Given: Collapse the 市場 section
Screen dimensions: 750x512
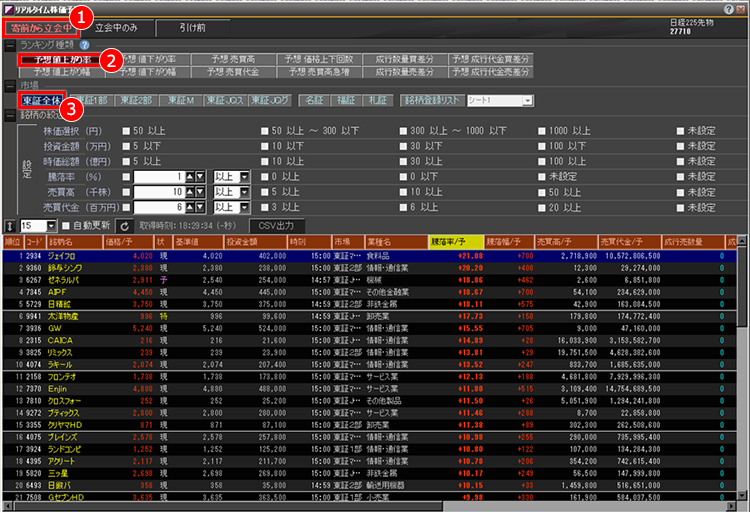Looking at the screenshot, I should (x=9, y=86).
